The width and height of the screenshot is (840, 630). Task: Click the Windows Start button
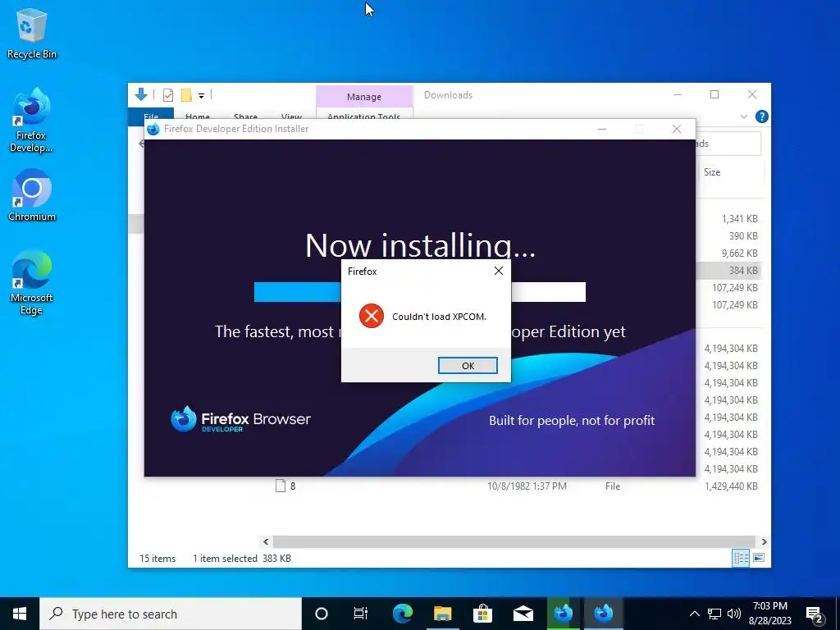[x=20, y=614]
